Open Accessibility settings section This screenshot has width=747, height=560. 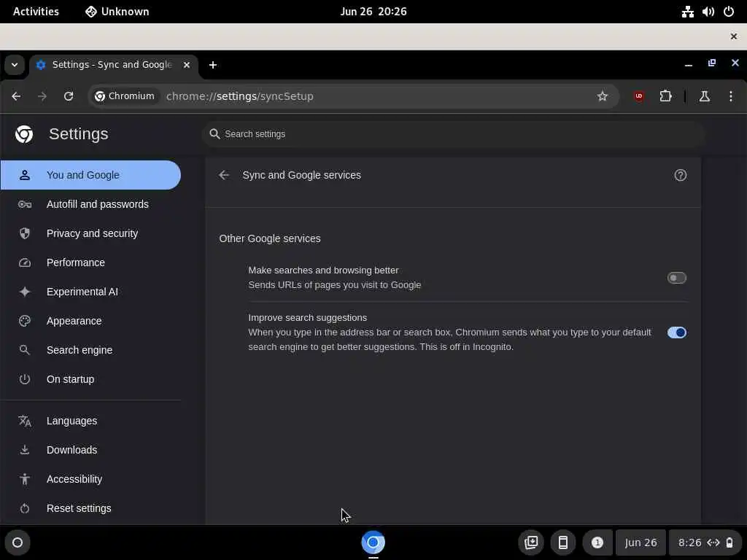[90, 479]
